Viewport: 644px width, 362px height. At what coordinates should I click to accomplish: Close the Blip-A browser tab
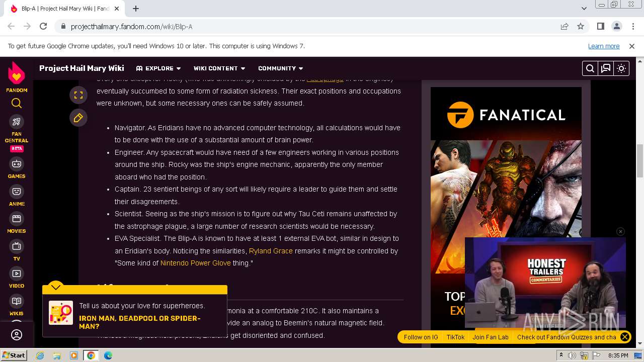(117, 9)
